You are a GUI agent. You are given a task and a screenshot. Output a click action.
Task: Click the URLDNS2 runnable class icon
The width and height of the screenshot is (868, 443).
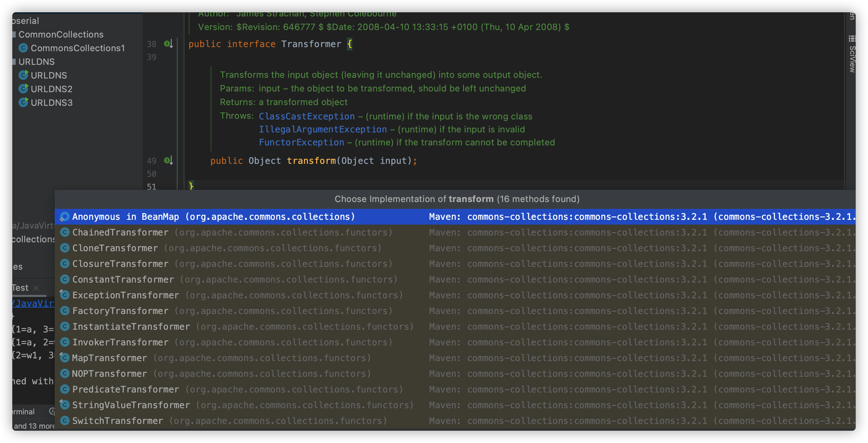click(23, 89)
